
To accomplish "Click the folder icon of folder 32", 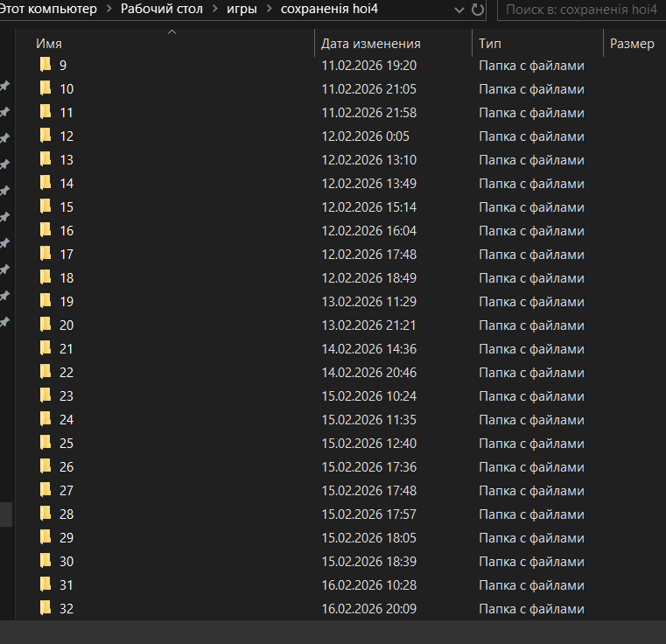I will click(x=46, y=608).
